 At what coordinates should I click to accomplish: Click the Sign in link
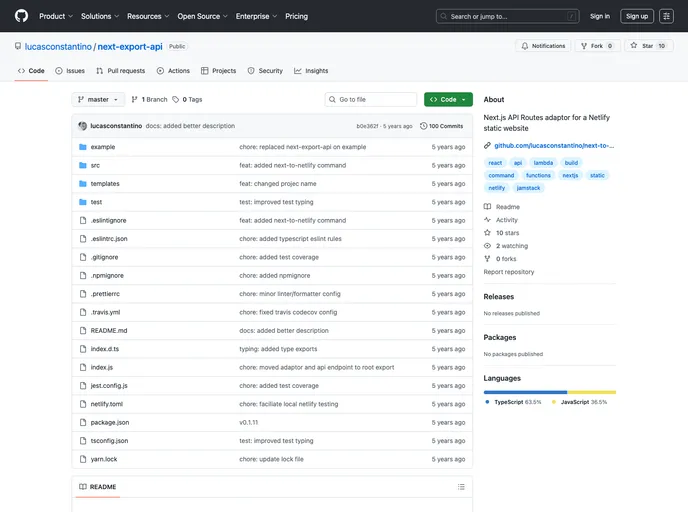(599, 16)
